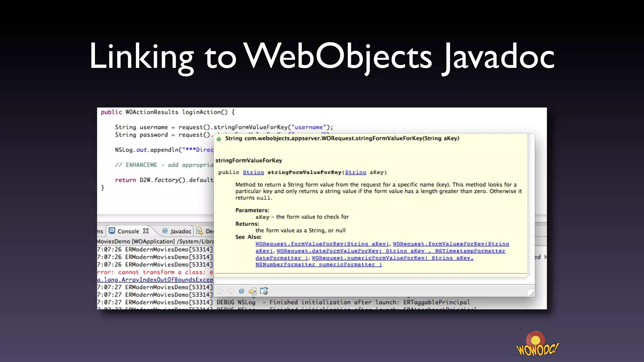Show in Javadoc View @ icon
The image size is (644, 362).
click(241, 291)
